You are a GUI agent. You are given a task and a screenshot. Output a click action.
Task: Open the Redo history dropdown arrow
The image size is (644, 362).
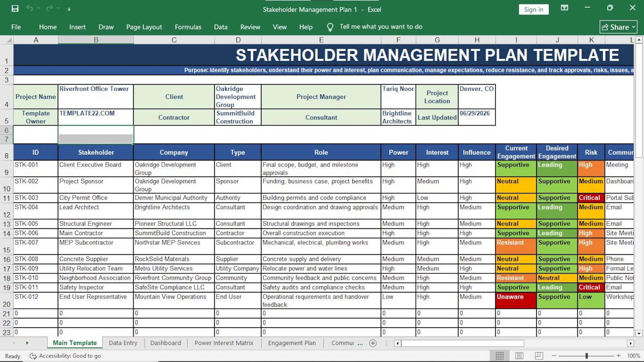pos(58,9)
